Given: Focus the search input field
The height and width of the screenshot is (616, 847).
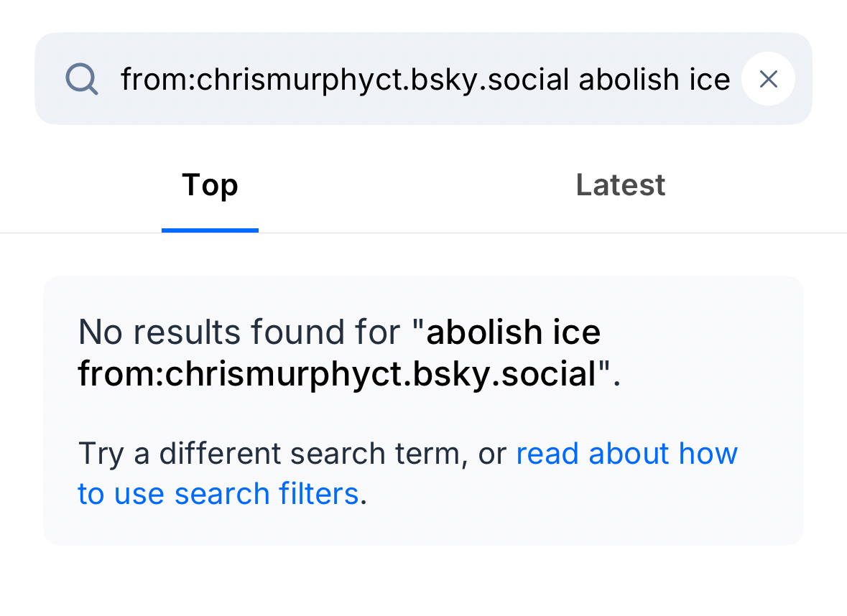Looking at the screenshot, I should tap(425, 79).
